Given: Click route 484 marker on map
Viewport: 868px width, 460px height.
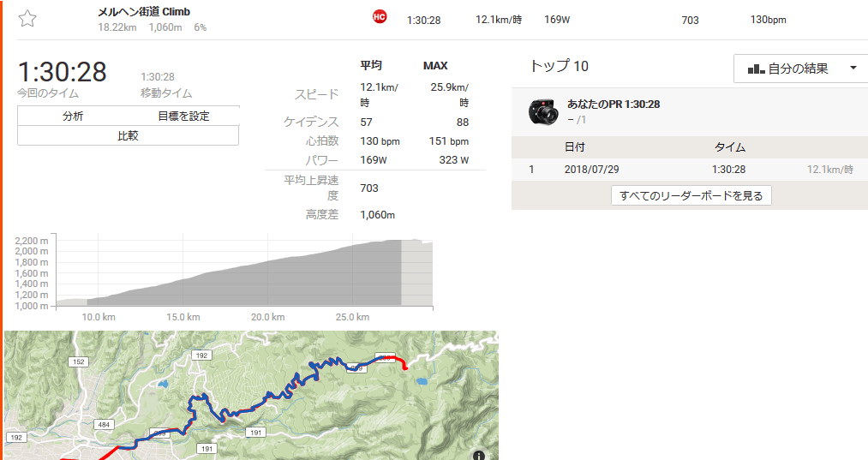Looking at the screenshot, I should (104, 425).
